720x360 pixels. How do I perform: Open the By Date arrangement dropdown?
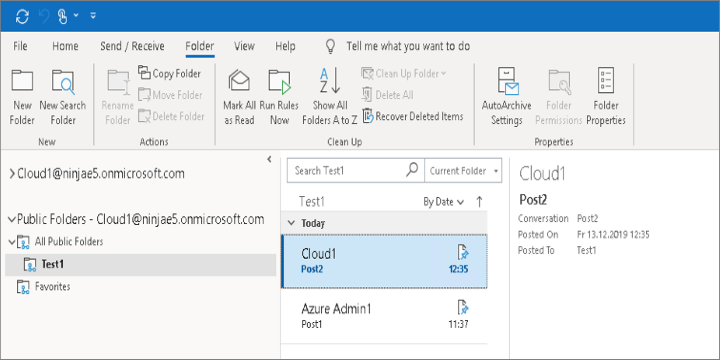444,202
